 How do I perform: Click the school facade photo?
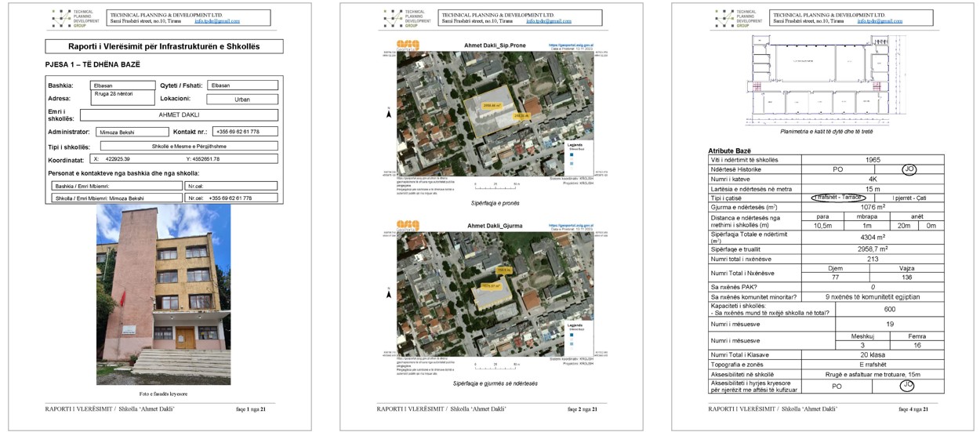(x=163, y=294)
